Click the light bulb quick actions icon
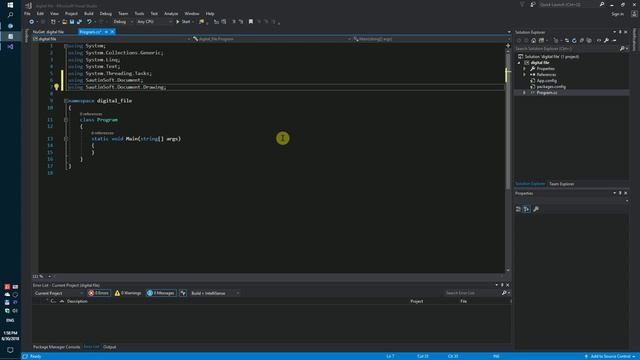 57,87
